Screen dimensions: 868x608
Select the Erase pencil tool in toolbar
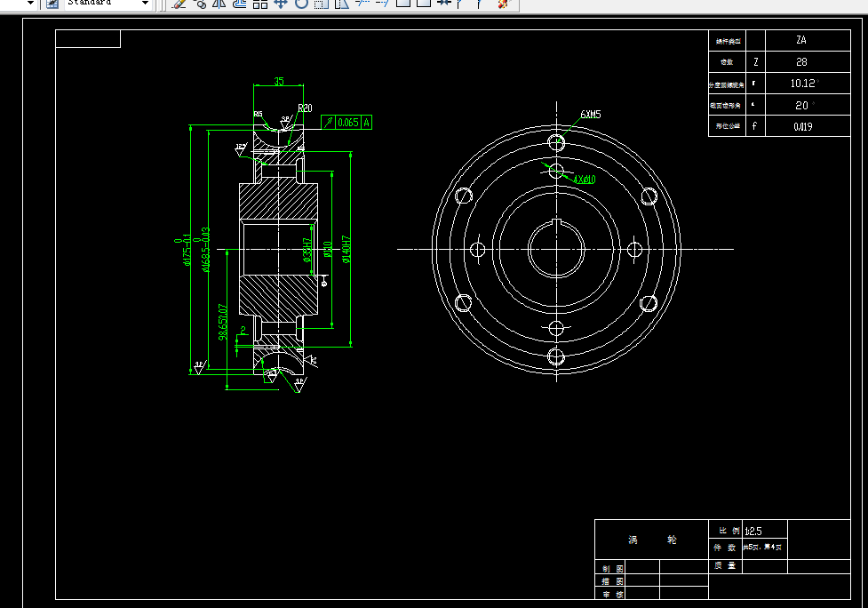(179, 4)
